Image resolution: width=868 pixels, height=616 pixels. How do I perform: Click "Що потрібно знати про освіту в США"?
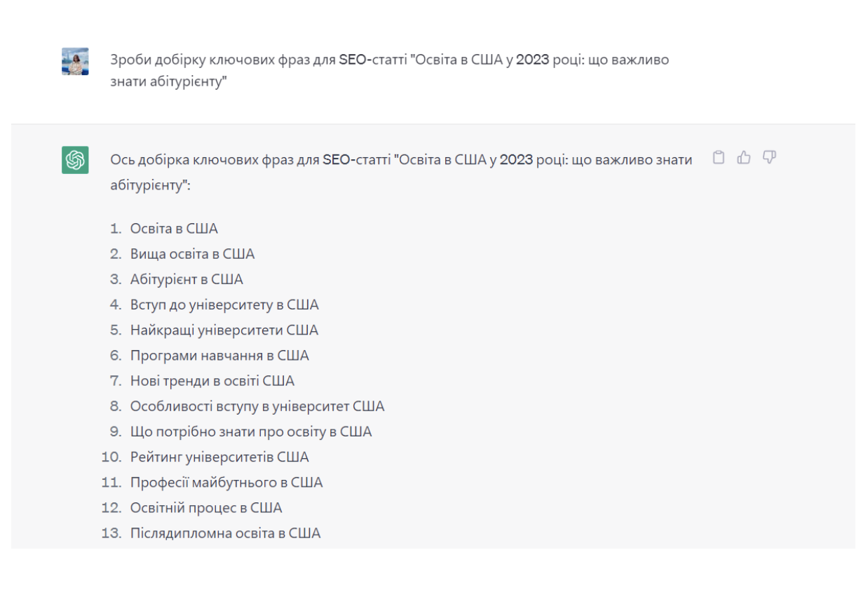tap(251, 431)
